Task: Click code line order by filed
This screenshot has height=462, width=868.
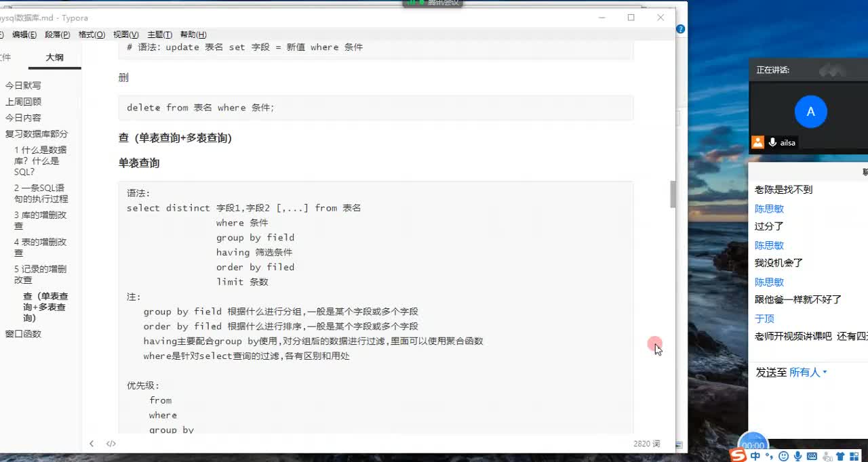Action: click(255, 267)
